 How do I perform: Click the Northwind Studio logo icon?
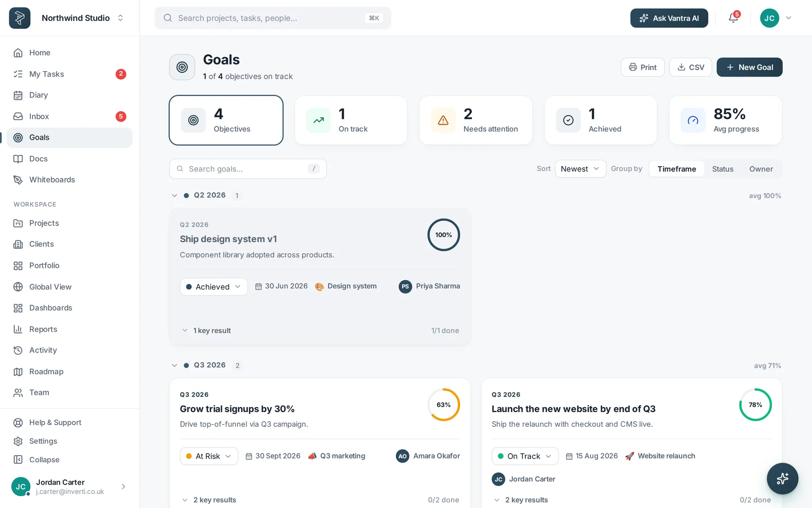pos(19,18)
